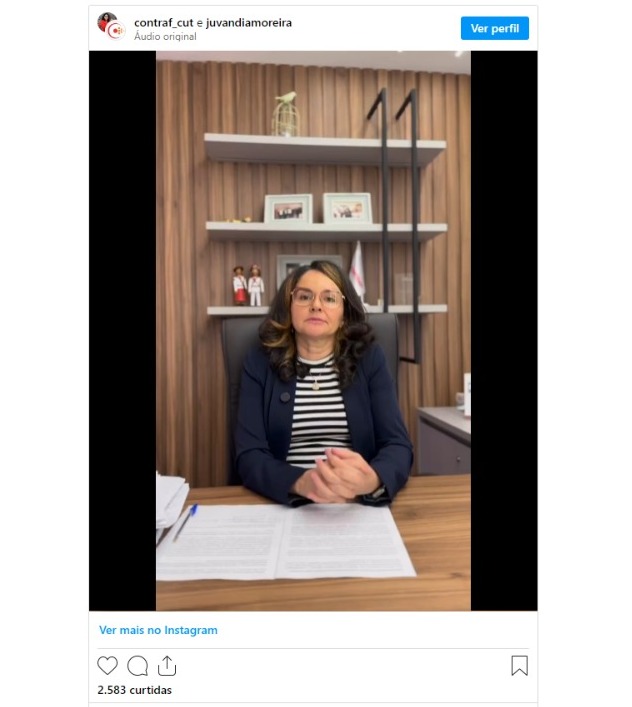Click the two figurines on the lower shelf
The image size is (632, 707).
click(x=248, y=285)
